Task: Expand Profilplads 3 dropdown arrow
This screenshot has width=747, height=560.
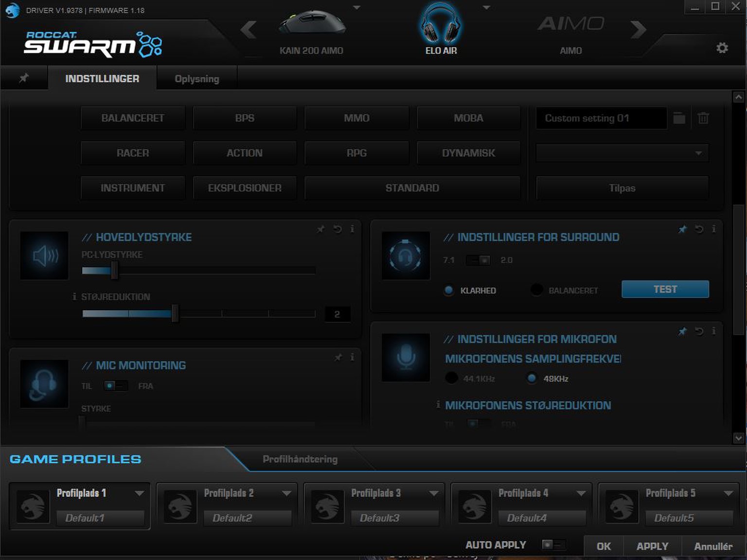Action: [x=434, y=493]
